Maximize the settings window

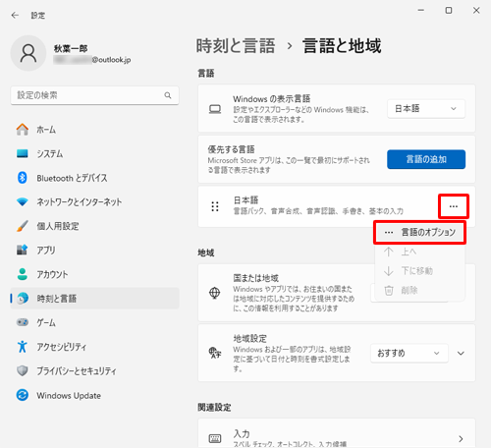[449, 11]
